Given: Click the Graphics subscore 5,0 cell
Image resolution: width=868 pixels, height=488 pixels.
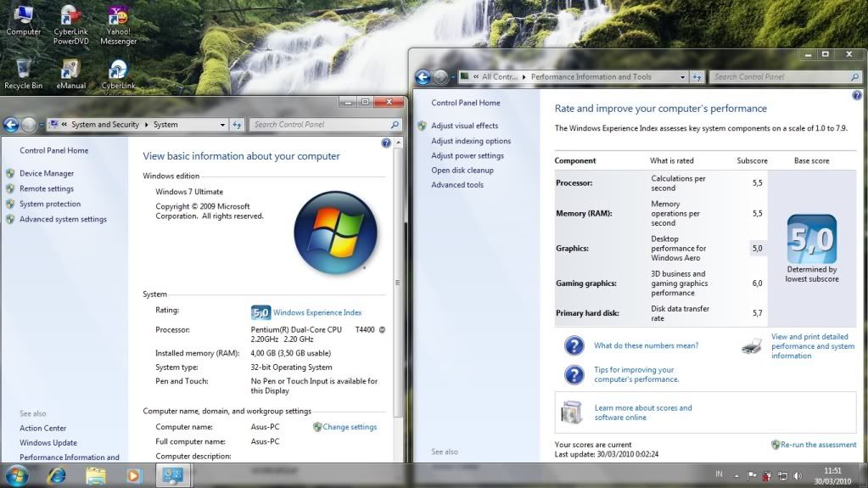Looking at the screenshot, I should 757,249.
